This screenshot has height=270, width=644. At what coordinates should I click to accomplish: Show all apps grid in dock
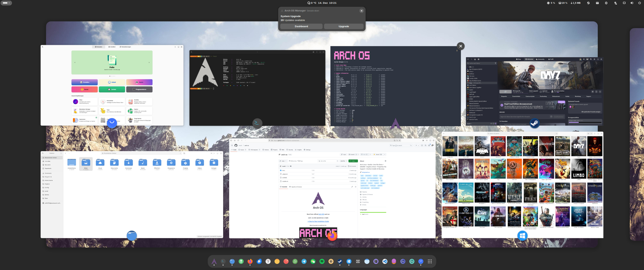[x=430, y=261]
